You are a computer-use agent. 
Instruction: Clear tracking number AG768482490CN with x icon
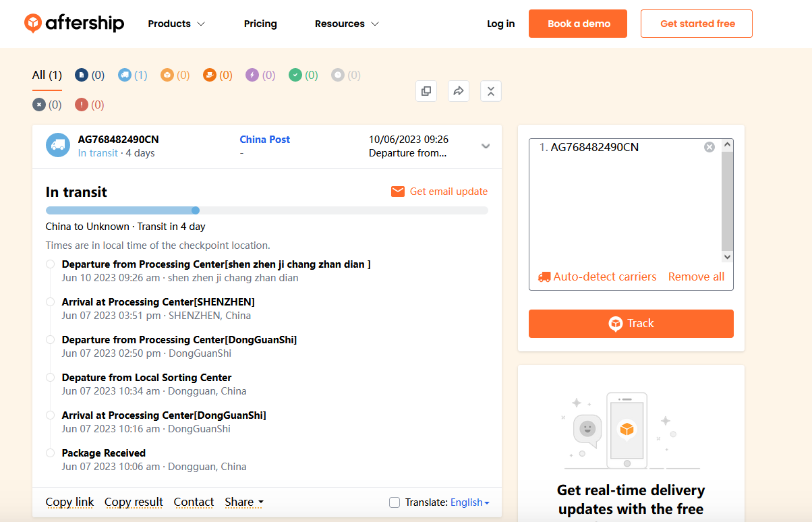(709, 147)
